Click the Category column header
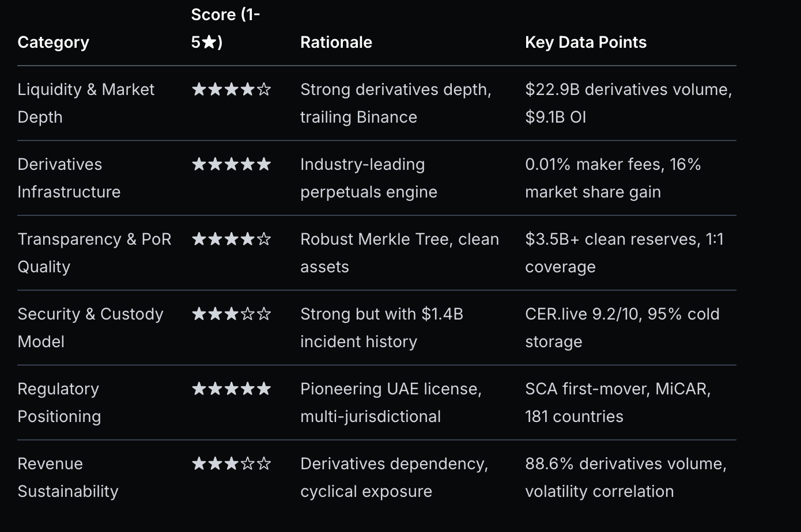This screenshot has width=801, height=532. coord(53,43)
